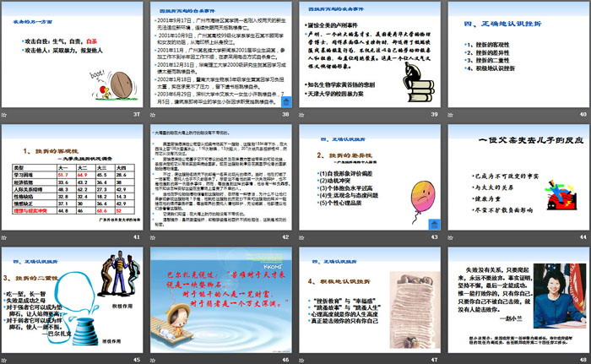Select slide 37 thumbnail with football cartoon
Viewport: 591px width, 364px height.
pyautogui.click(x=73, y=54)
